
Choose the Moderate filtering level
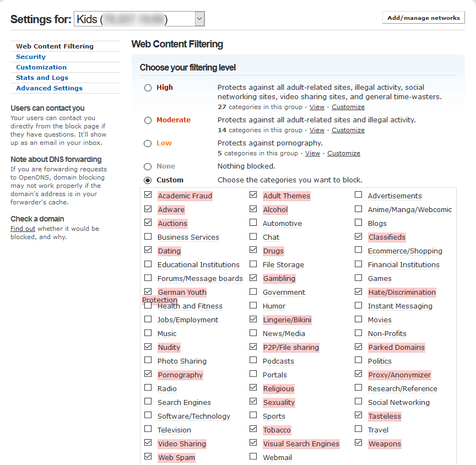click(x=148, y=120)
